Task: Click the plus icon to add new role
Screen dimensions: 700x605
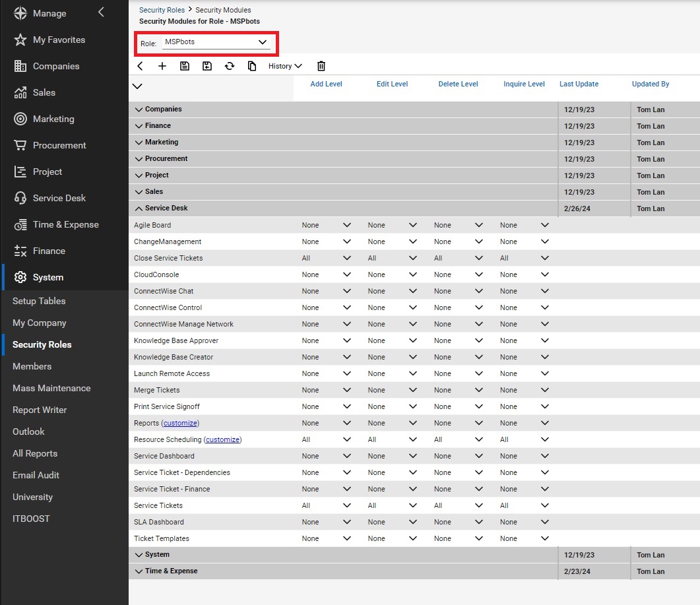Action: pos(162,66)
